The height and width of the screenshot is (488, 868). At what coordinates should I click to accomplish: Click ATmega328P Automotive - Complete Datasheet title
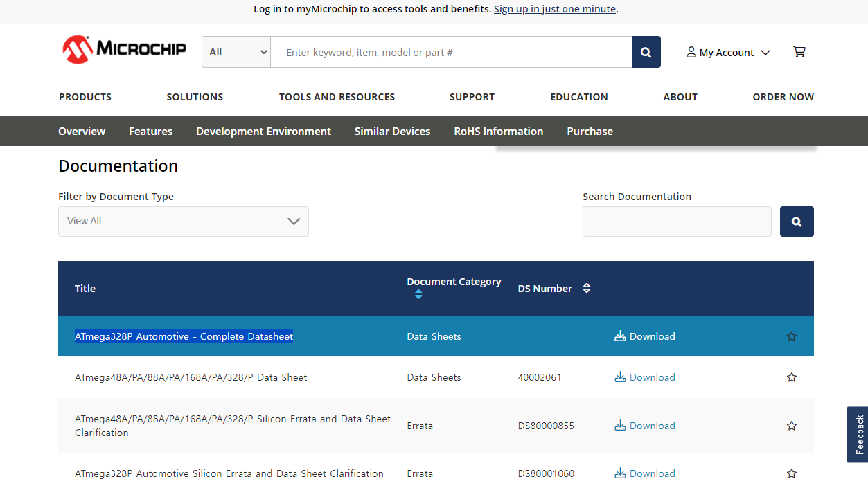click(184, 336)
